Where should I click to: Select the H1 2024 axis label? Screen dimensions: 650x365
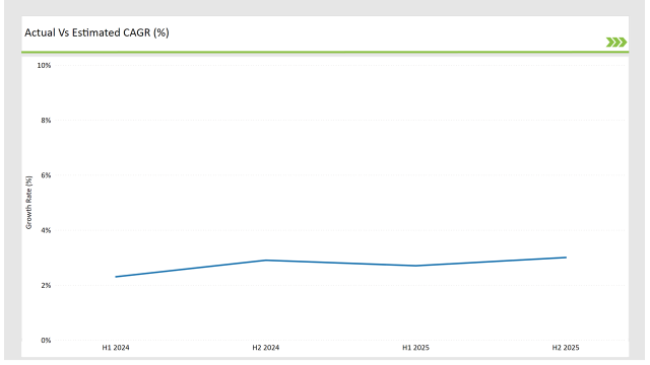click(116, 348)
